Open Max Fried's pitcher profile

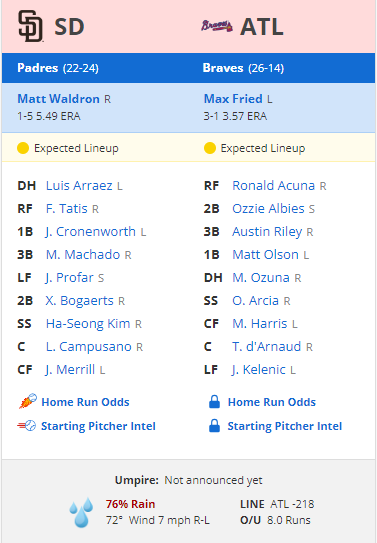tap(233, 99)
